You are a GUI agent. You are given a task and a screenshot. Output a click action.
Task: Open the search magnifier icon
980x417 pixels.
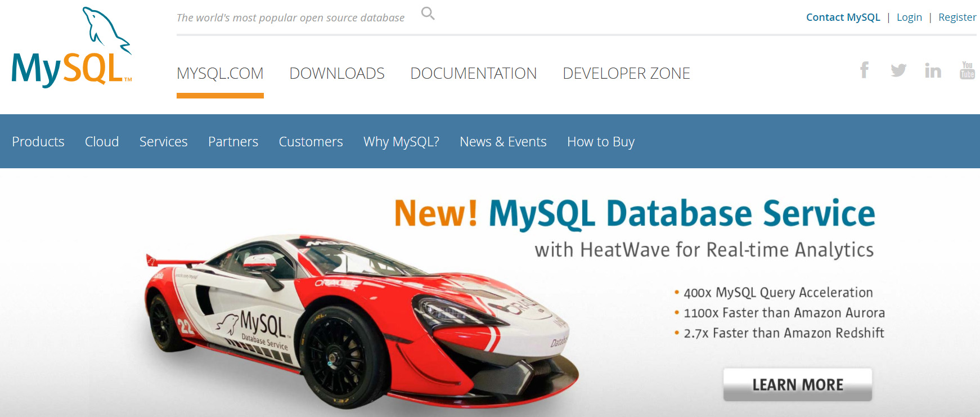[428, 14]
